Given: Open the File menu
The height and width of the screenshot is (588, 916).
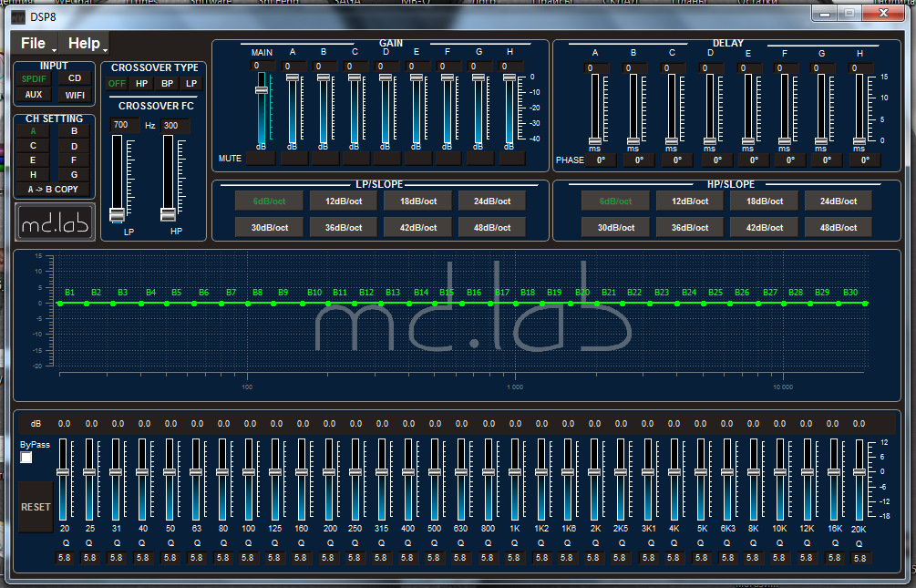Looking at the screenshot, I should [x=35, y=43].
